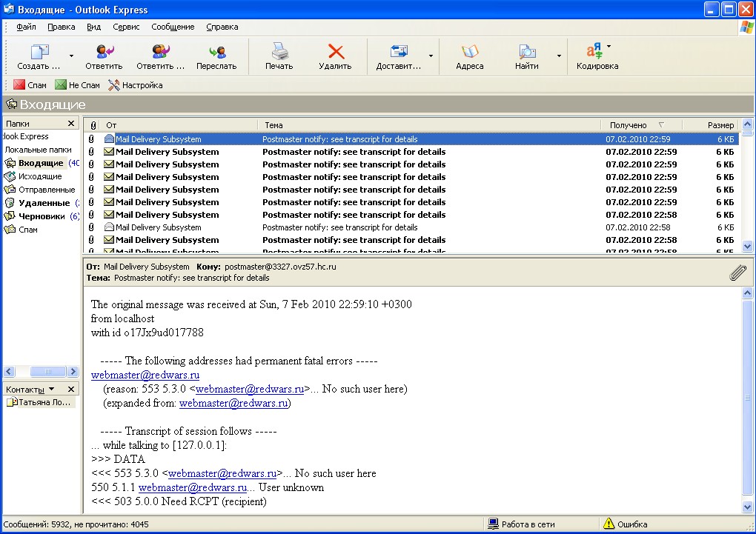Mark the message as Spam (Спам)
Screen dimensions: 756x534
(x=30, y=85)
